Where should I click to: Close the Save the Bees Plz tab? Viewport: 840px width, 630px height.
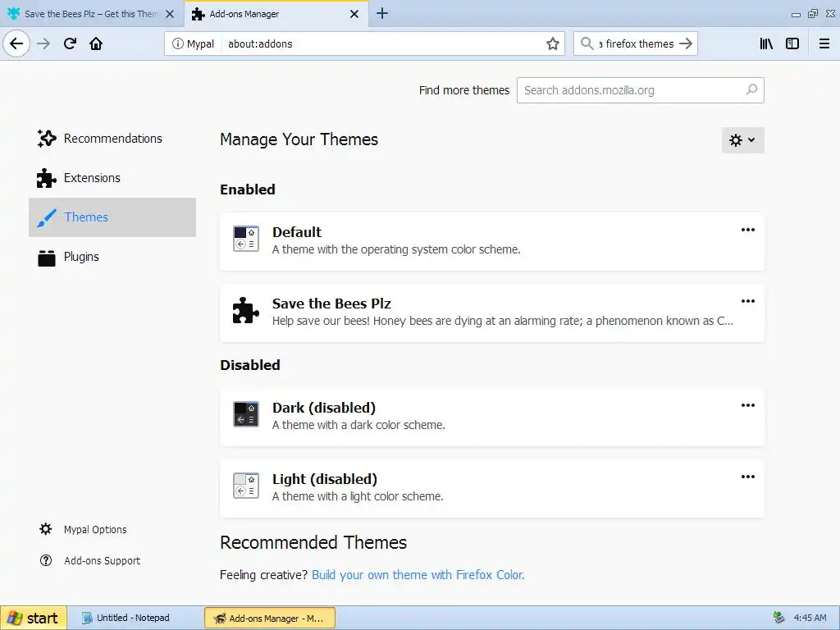pos(170,14)
